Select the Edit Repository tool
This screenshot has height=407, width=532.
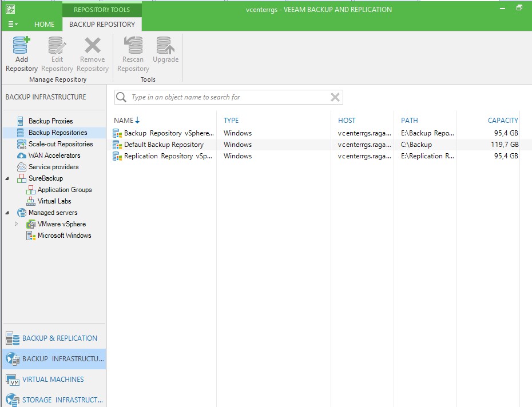point(57,51)
